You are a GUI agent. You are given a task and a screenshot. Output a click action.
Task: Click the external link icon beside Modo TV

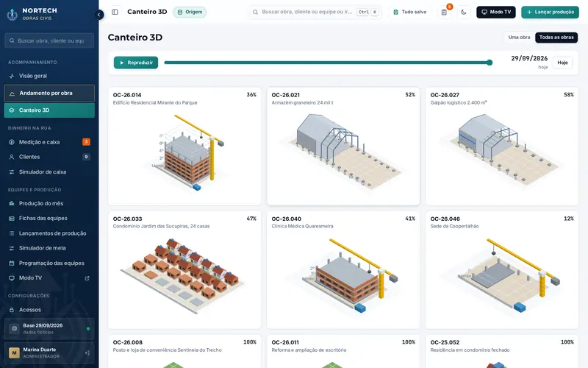tap(87, 278)
